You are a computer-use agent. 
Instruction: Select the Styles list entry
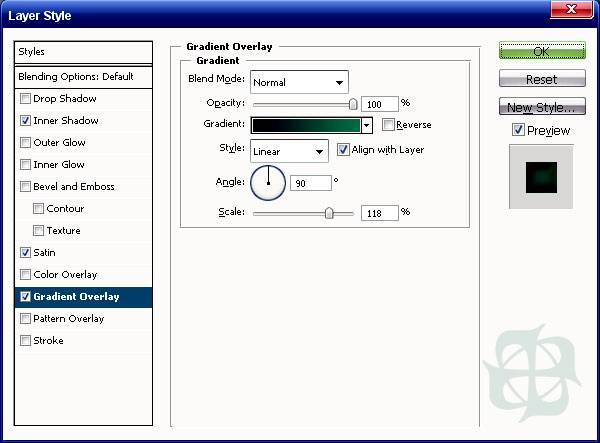point(83,52)
